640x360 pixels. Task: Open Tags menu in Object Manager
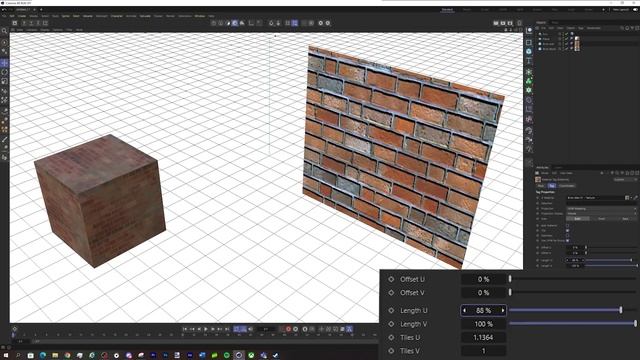coord(580,28)
